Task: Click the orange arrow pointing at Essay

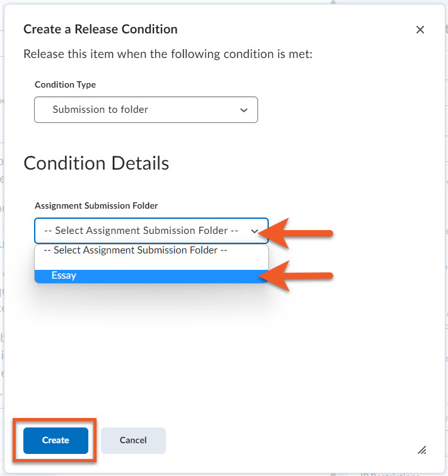Action: (300, 276)
